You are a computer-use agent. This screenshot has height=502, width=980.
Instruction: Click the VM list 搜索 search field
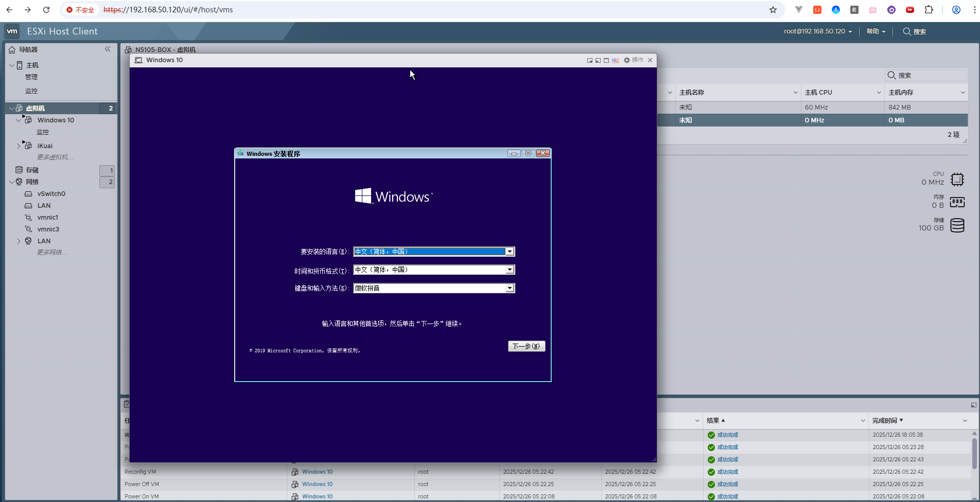click(930, 76)
